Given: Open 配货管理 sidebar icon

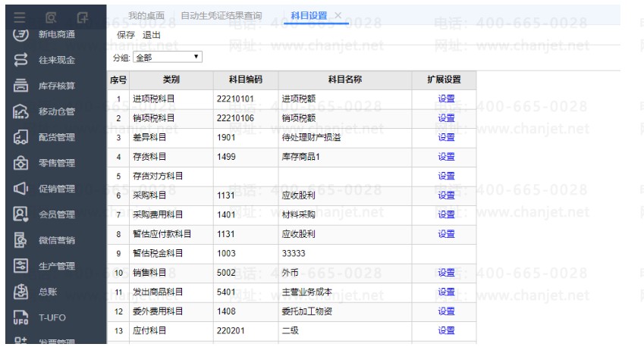Looking at the screenshot, I should point(20,137).
